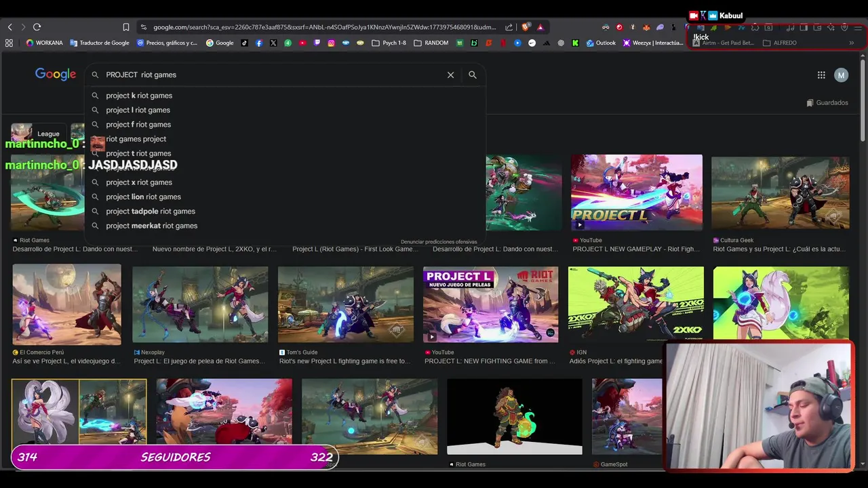
Task: Open the TikTok bookmark
Action: [244, 43]
